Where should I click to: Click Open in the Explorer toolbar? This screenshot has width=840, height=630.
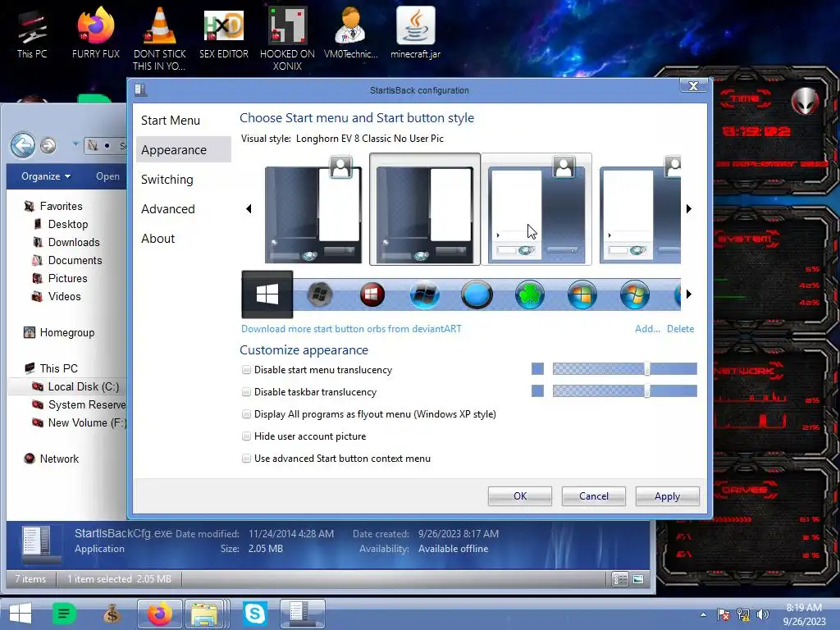coord(107,176)
